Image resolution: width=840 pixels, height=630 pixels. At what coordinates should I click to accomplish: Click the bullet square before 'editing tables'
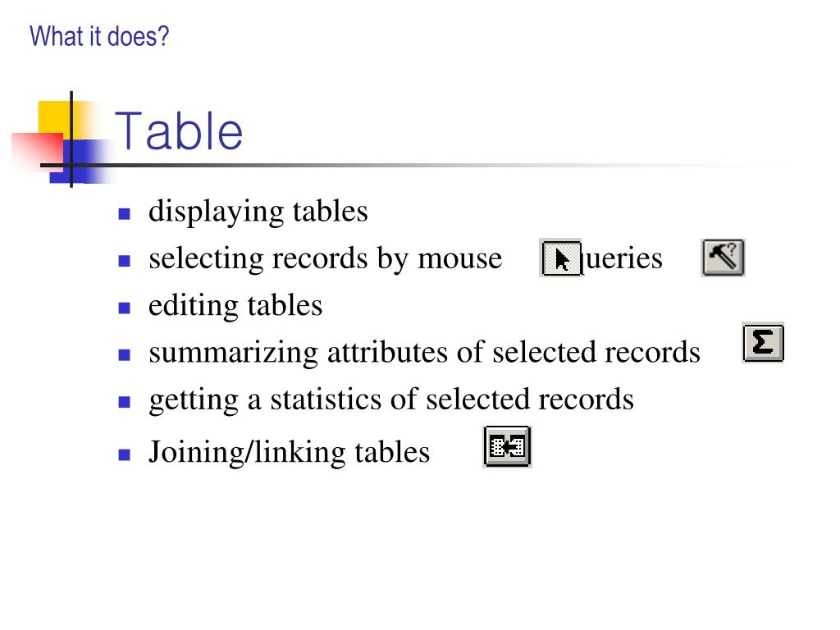click(x=125, y=308)
